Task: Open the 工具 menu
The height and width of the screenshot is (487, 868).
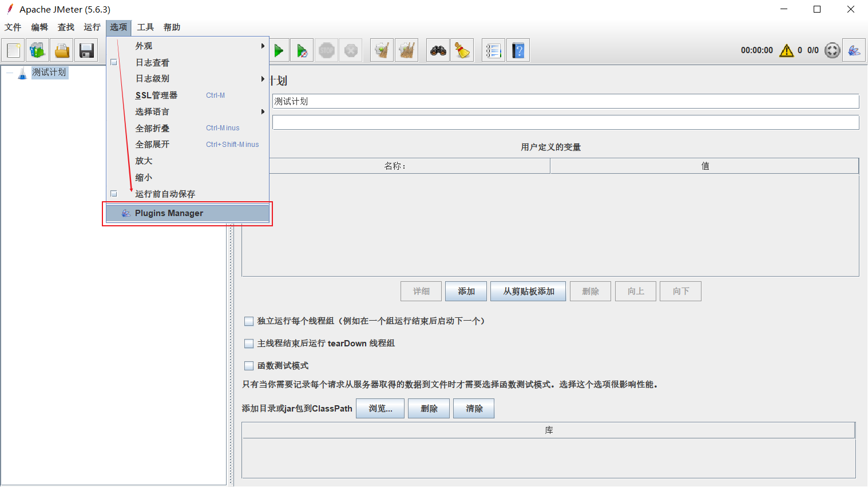Action: (x=145, y=27)
